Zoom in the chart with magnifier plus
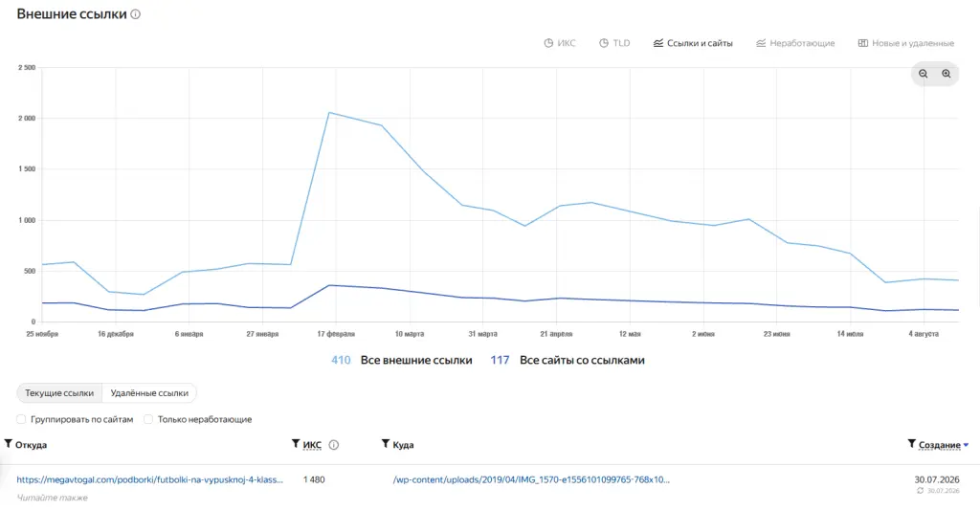 tap(947, 74)
